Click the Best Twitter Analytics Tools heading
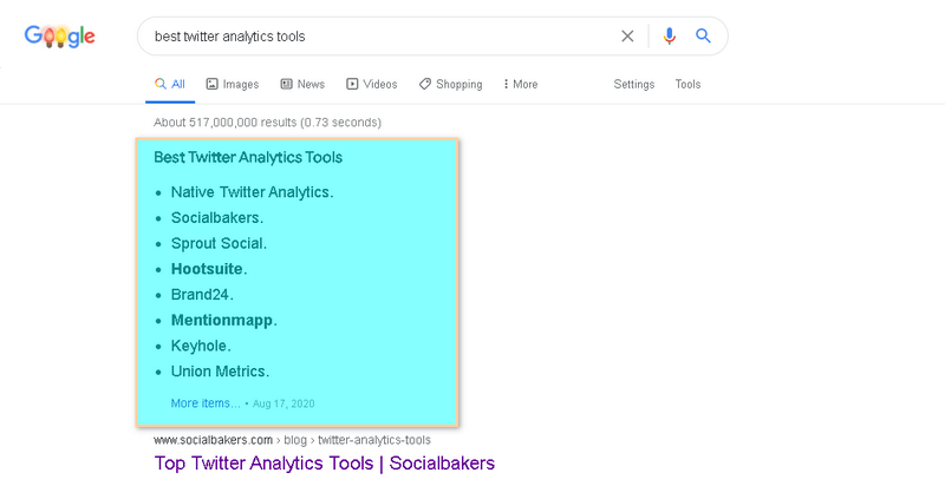 coord(248,157)
